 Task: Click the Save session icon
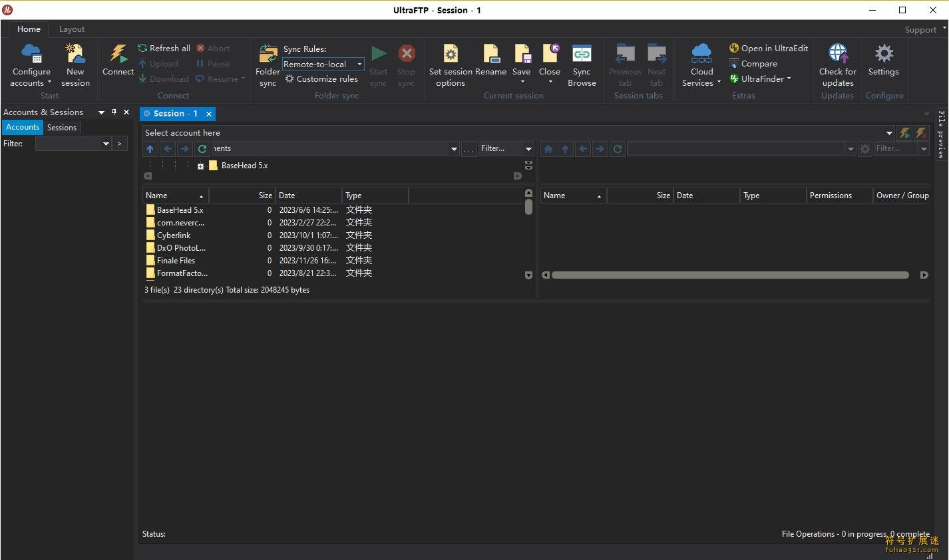pos(522,53)
